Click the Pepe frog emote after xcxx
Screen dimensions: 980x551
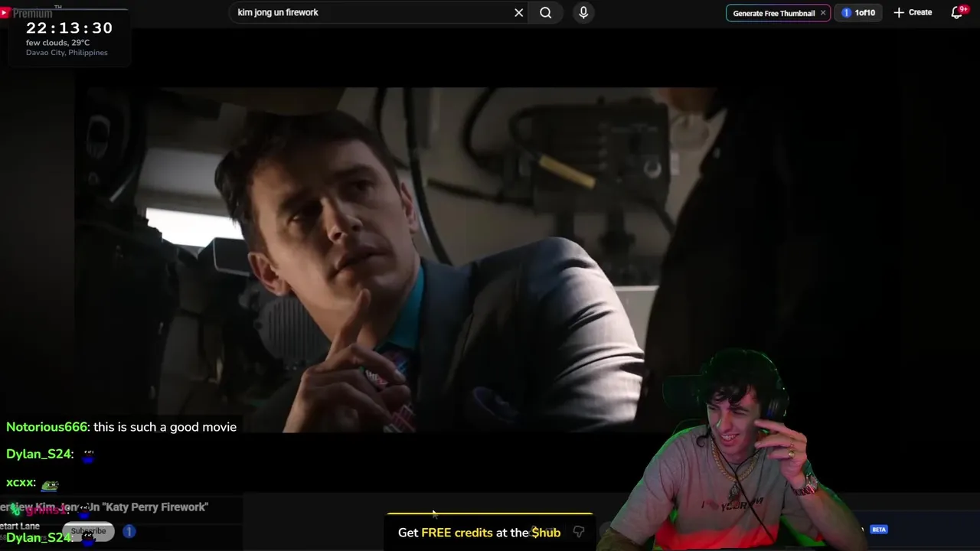[x=50, y=484]
